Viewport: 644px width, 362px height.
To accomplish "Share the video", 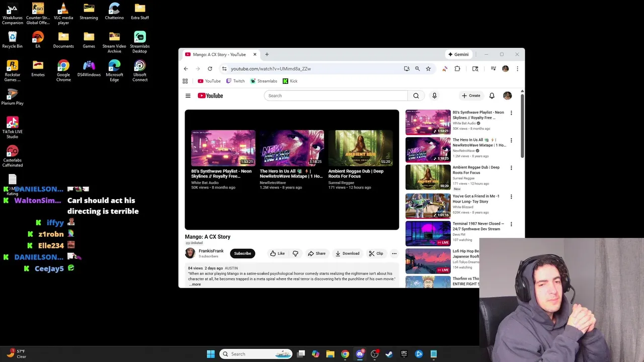I will pos(316,253).
